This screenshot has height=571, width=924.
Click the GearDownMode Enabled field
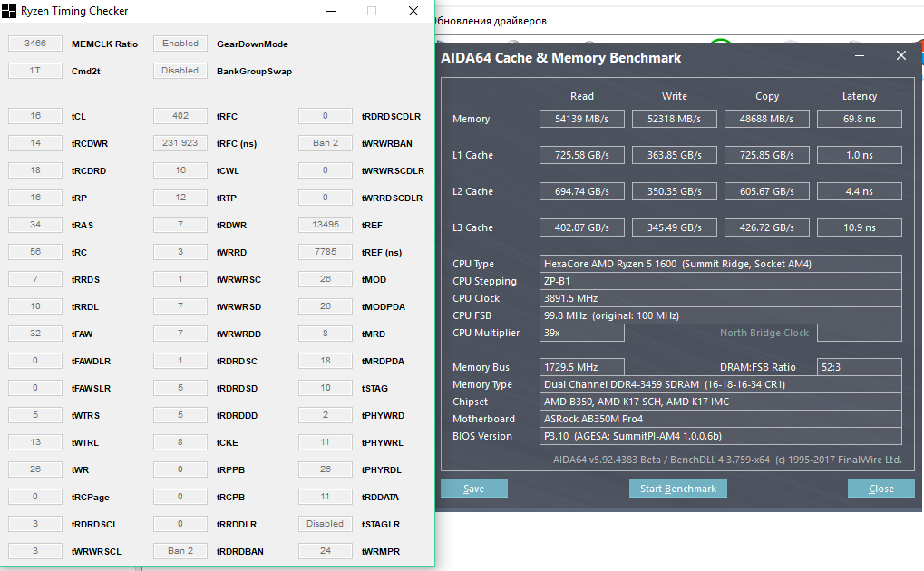(180, 44)
